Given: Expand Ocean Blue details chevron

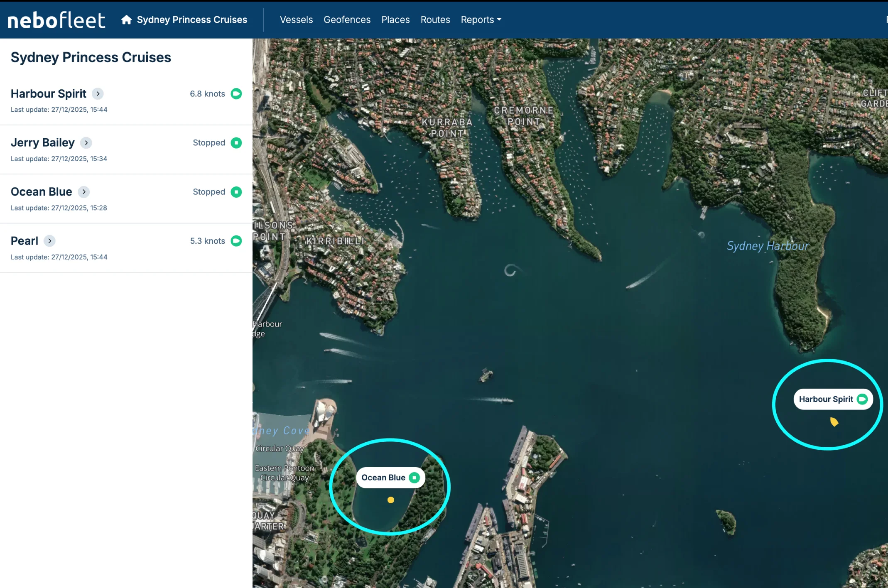Looking at the screenshot, I should point(84,192).
